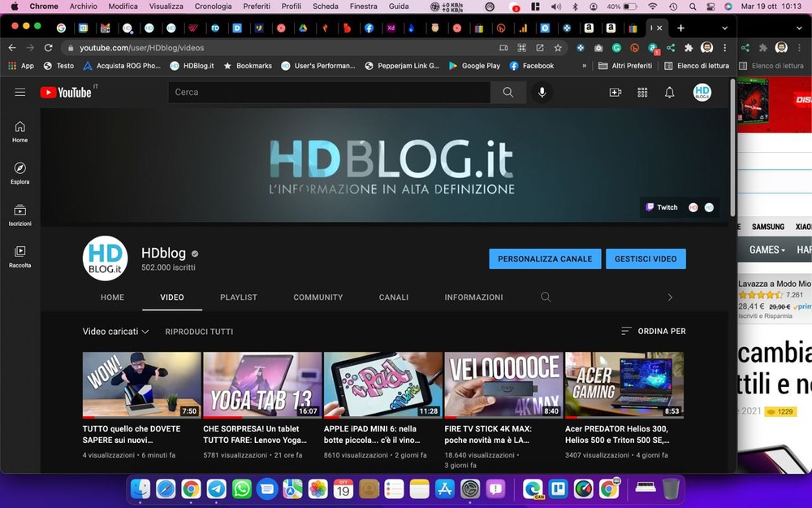Go to Home in YouTube sidebar
The width and height of the screenshot is (812, 508).
[20, 132]
